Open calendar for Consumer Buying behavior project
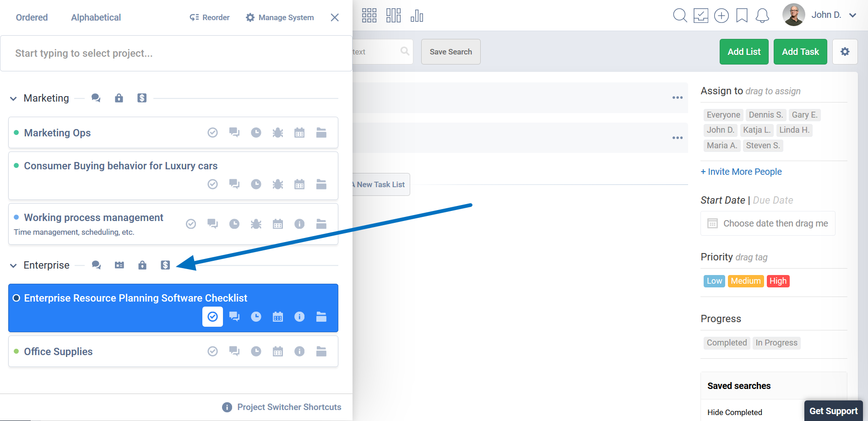The image size is (868, 421). click(299, 184)
